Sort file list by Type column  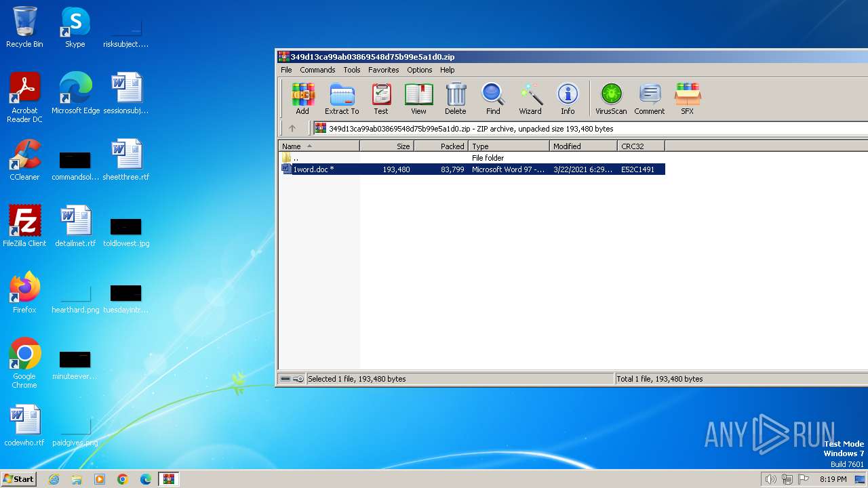point(509,146)
